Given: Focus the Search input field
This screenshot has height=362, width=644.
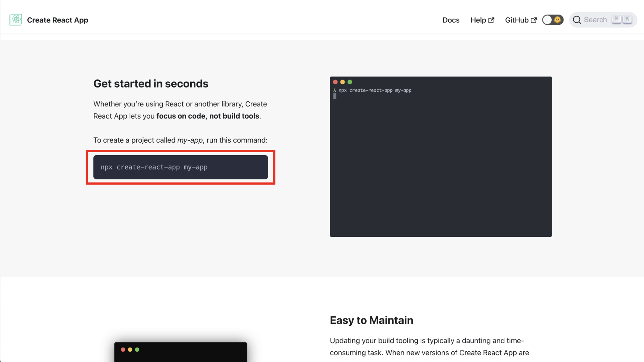Looking at the screenshot, I should (x=603, y=20).
